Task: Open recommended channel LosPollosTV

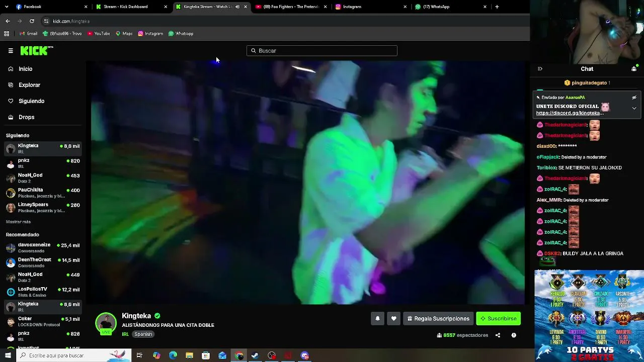Action: [42, 292]
